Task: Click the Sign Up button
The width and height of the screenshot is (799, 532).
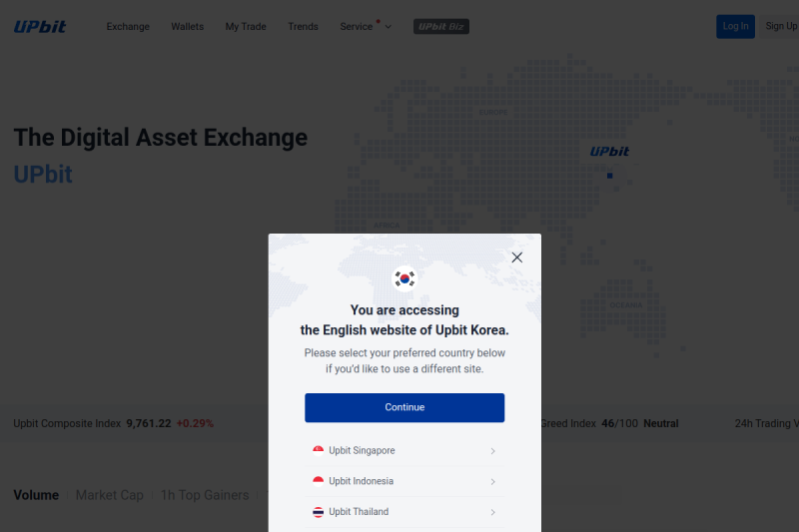Action: (780, 26)
